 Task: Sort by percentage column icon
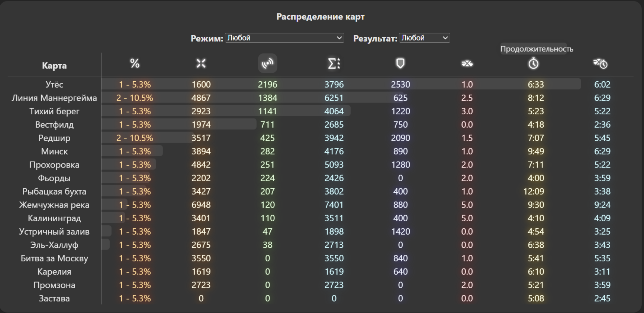point(135,63)
